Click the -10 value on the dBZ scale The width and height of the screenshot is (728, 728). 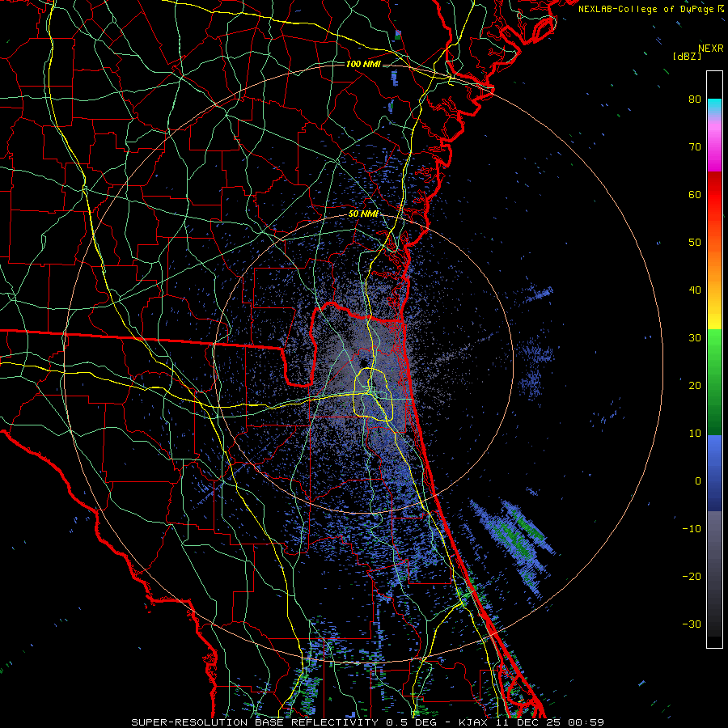pyautogui.click(x=692, y=529)
